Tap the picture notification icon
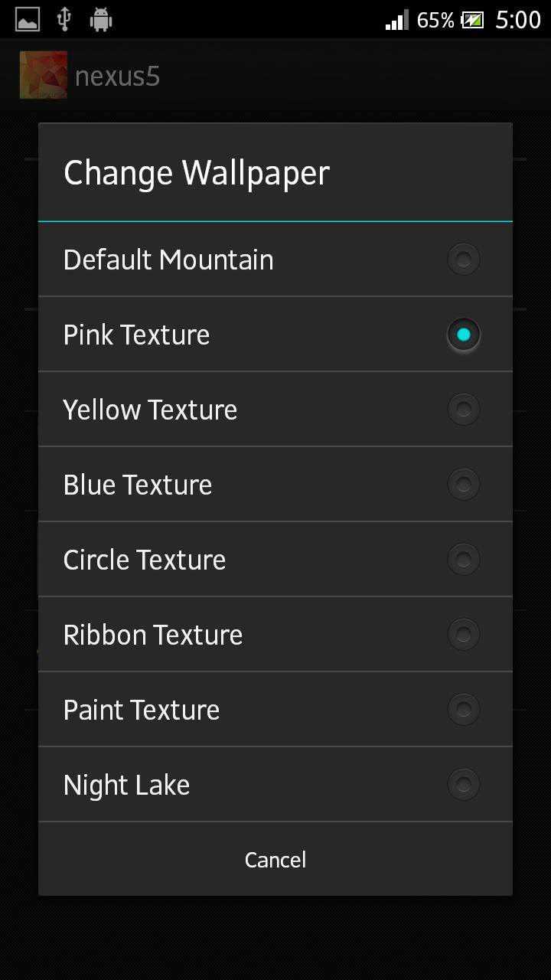 point(28,20)
